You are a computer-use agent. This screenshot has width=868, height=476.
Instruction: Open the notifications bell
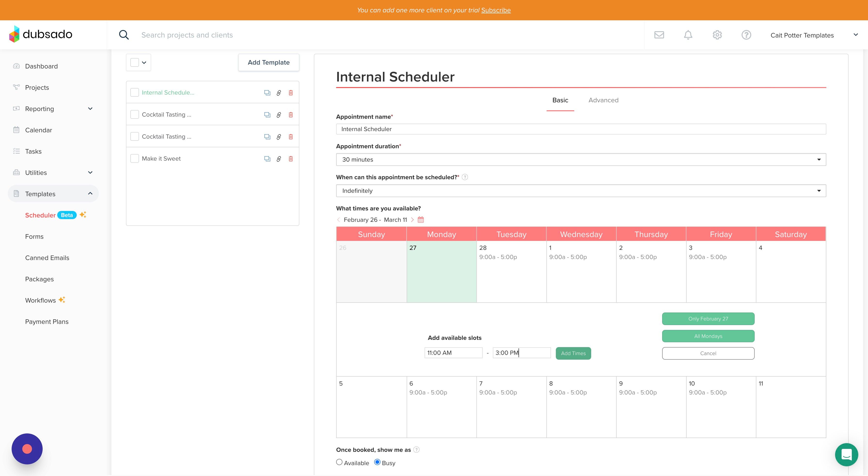(688, 35)
